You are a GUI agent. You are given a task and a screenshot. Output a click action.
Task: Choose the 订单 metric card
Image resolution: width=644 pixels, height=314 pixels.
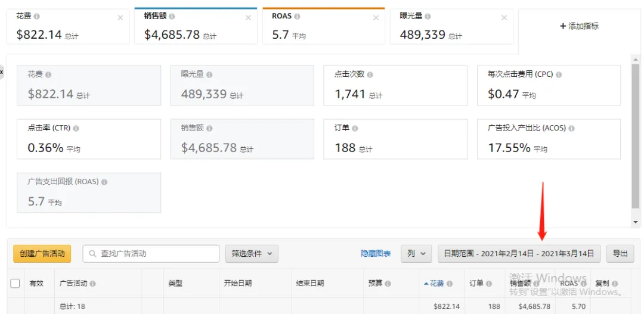tap(395, 139)
